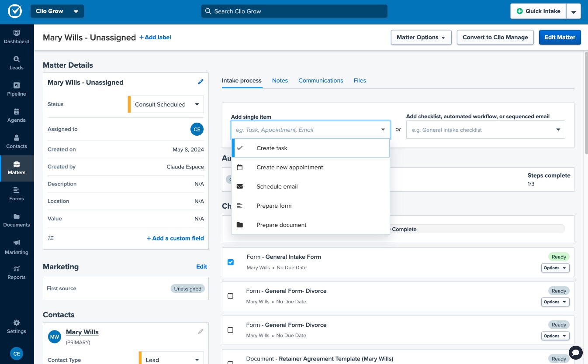Select Create new appointment from the list
This screenshot has height=364, width=588.
pos(290,167)
